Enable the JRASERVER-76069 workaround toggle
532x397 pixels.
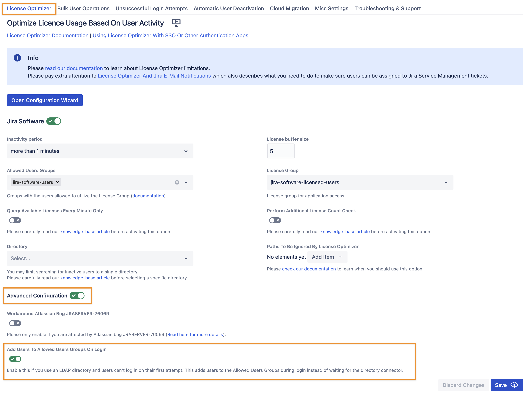pyautogui.click(x=15, y=323)
